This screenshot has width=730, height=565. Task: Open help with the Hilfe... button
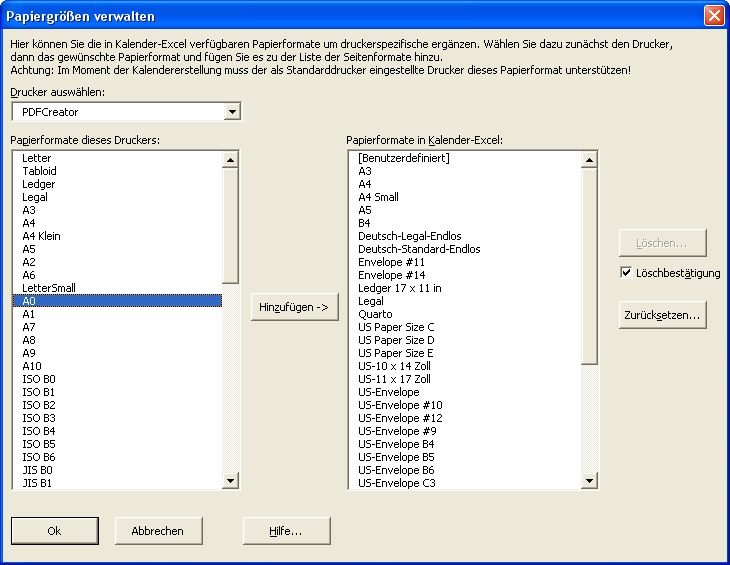[285, 531]
